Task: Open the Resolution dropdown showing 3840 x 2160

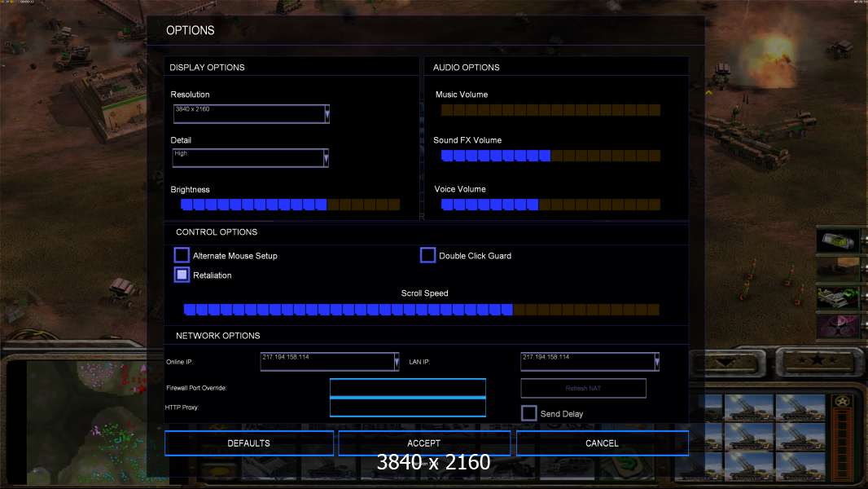Action: [x=251, y=113]
